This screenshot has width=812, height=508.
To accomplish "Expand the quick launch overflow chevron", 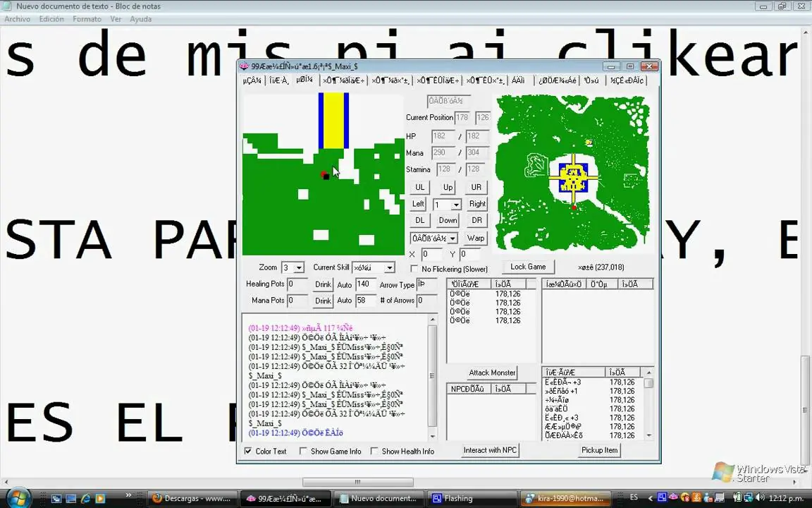I will click(x=128, y=496).
